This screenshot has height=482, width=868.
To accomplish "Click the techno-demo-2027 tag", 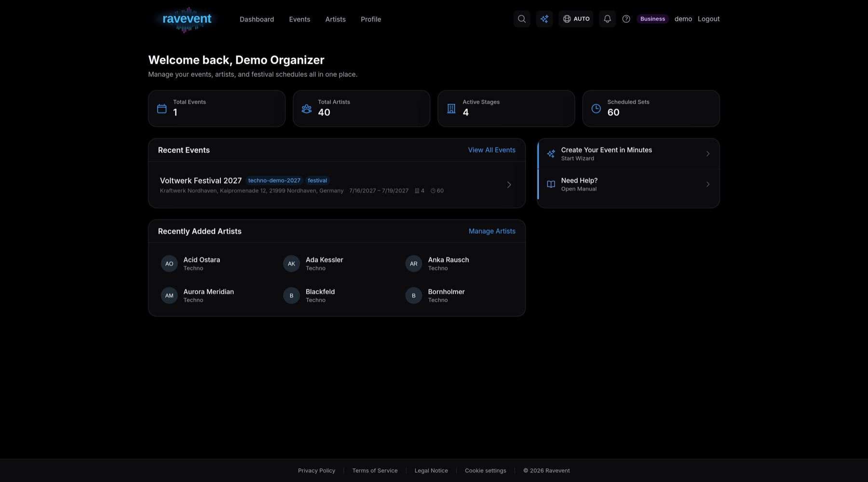I will click(274, 180).
